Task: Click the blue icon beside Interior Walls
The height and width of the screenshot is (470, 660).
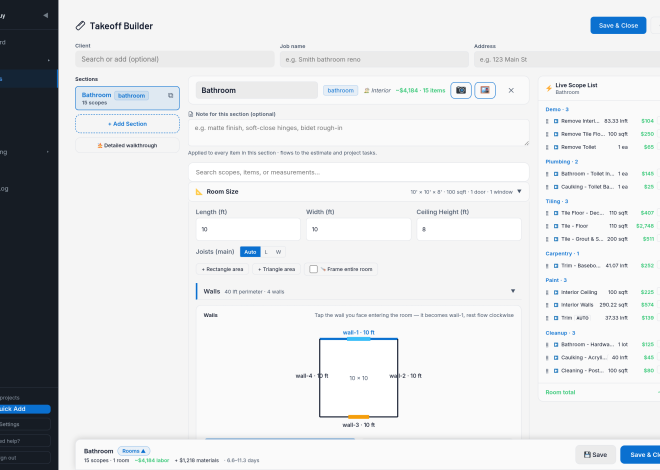Action: 556,305
